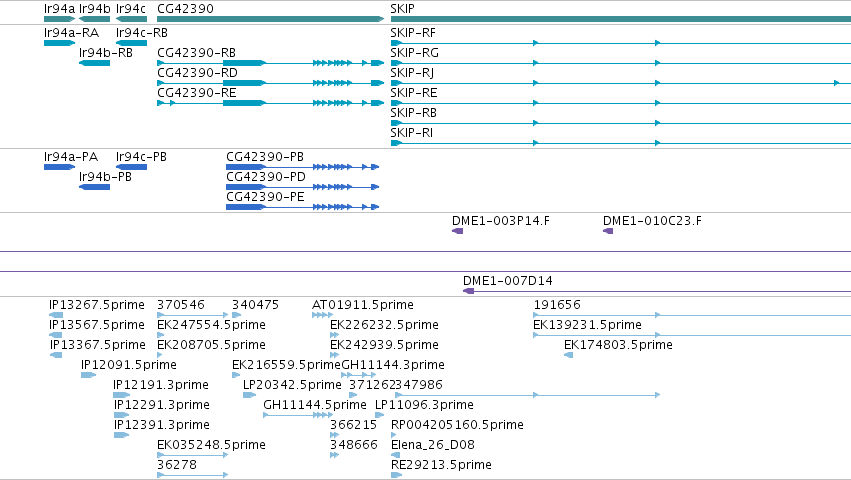This screenshot has width=851, height=480.
Task: Select the Ir94c gene label
Action: (131, 9)
